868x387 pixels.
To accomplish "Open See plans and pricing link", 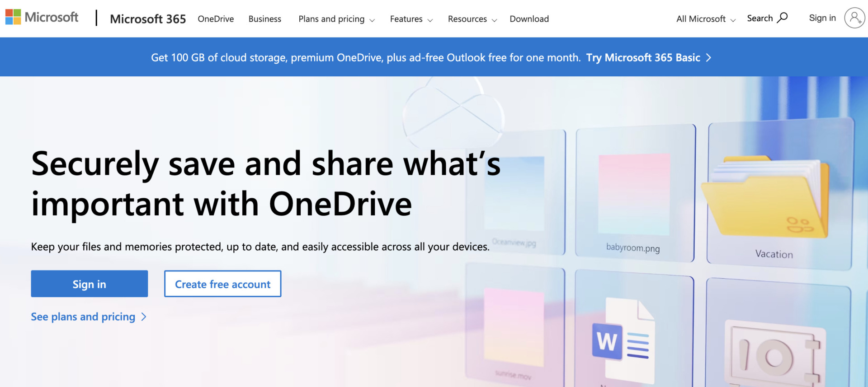I will pyautogui.click(x=89, y=317).
